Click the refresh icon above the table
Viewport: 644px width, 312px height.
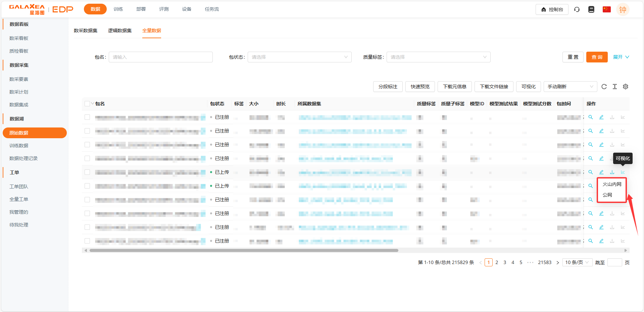(x=604, y=87)
